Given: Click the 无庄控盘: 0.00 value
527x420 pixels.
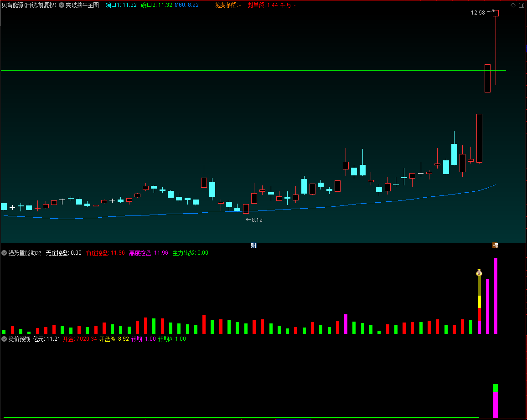Looking at the screenshot, I should pyautogui.click(x=63, y=253).
